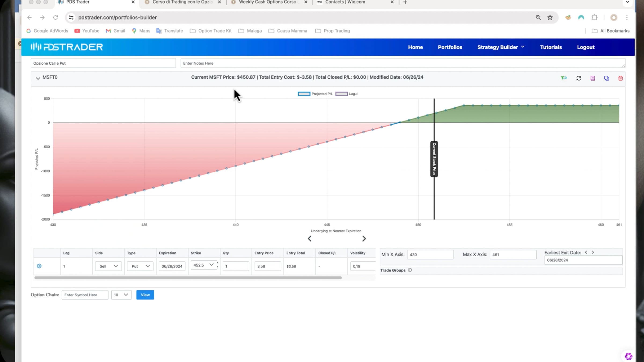Open the Strategy Builder dropdown menu
Viewport: 644px width, 362px height.
click(501, 47)
